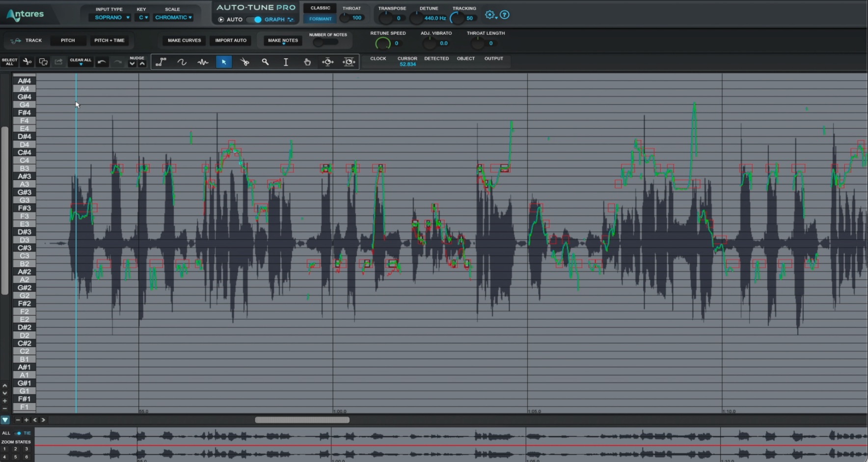Click the Adj. Vibrato knob

430,44
